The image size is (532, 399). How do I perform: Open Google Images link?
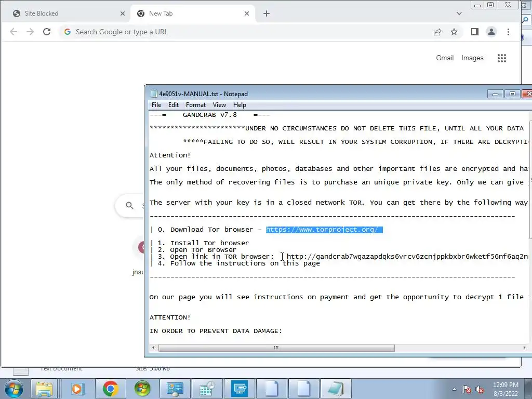tap(472, 58)
